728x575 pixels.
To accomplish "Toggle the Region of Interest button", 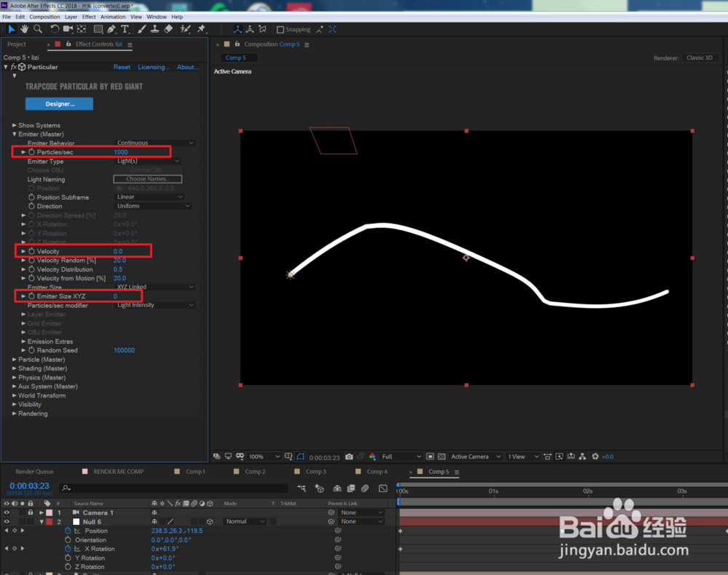I will pyautogui.click(x=430, y=456).
